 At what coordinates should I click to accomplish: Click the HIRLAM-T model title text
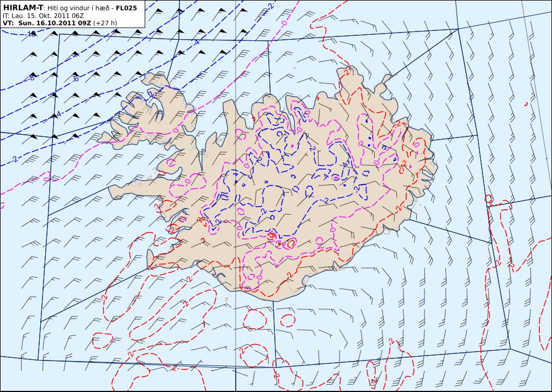tap(23, 8)
